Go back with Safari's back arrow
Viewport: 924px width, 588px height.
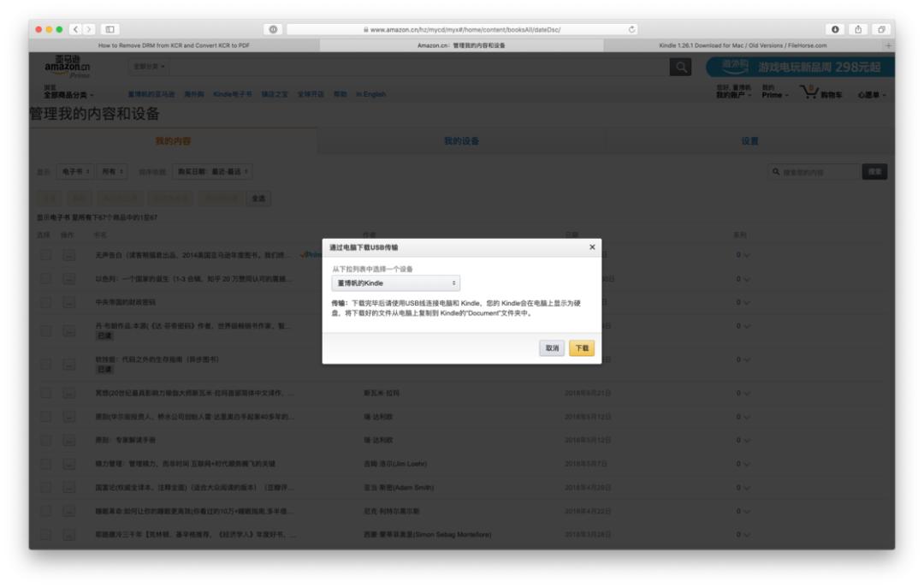coord(75,29)
